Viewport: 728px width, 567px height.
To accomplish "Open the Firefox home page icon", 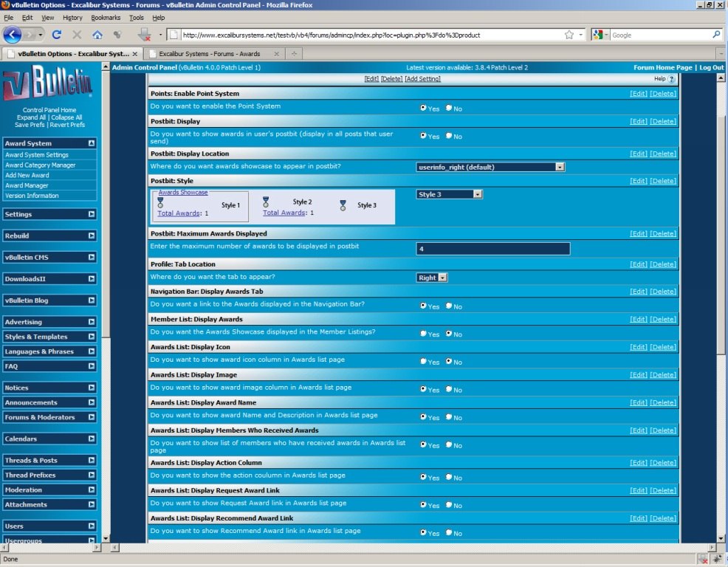I will coord(97,35).
